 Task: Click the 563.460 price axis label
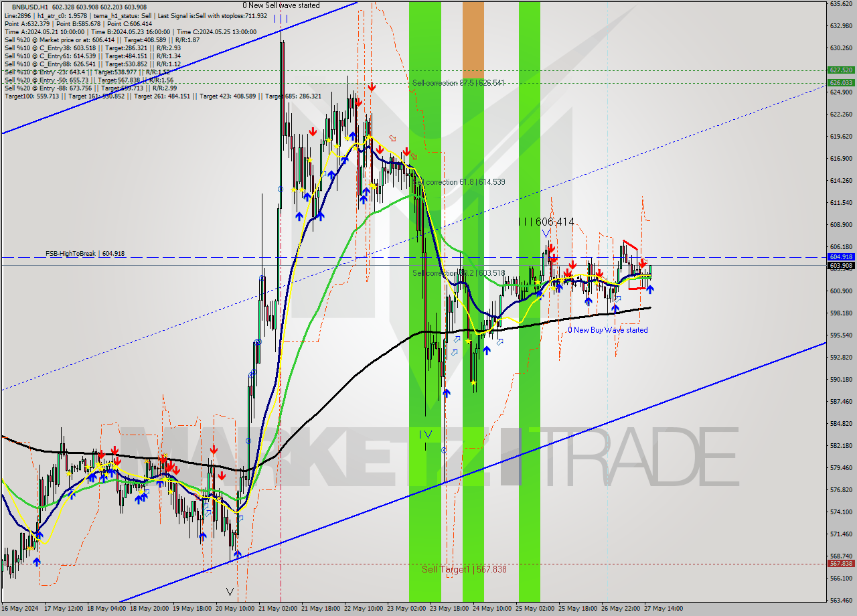pyautogui.click(x=840, y=600)
